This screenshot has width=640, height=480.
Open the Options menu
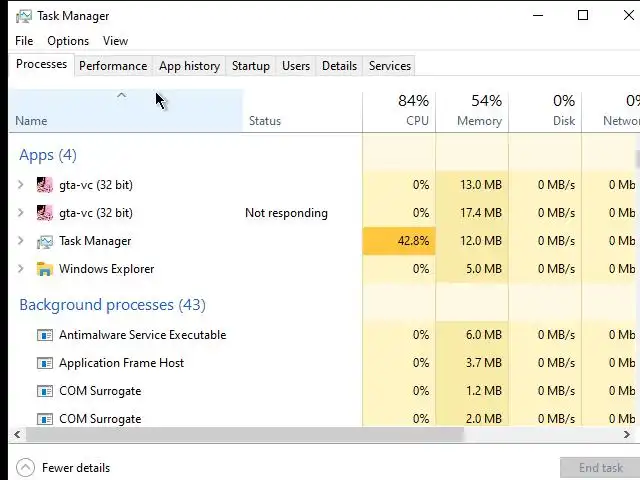click(x=68, y=41)
